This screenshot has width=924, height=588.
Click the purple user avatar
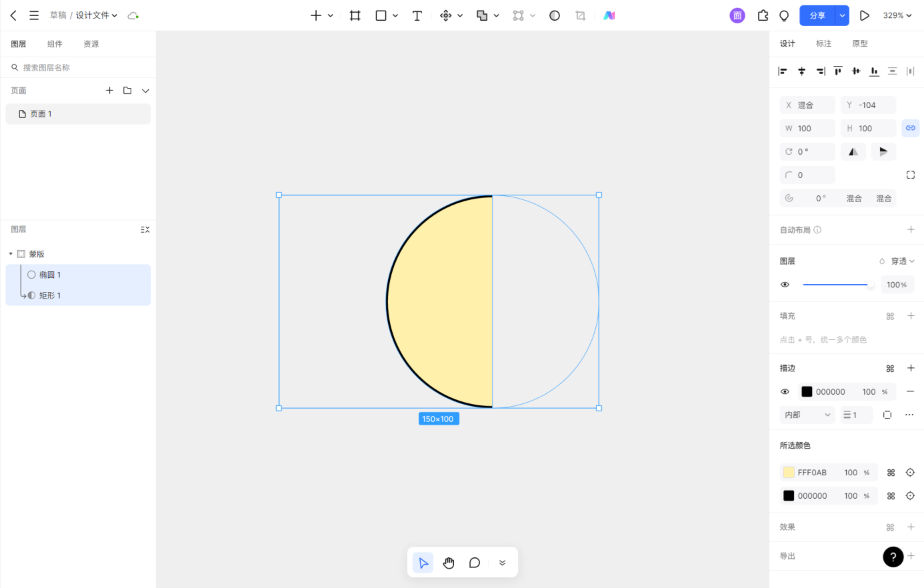tap(737, 15)
